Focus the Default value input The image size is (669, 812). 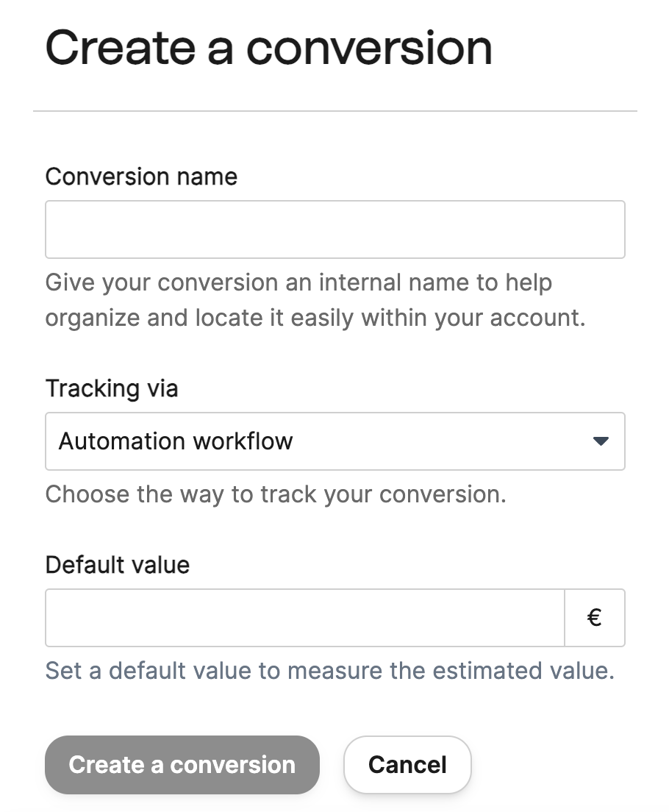pos(304,618)
